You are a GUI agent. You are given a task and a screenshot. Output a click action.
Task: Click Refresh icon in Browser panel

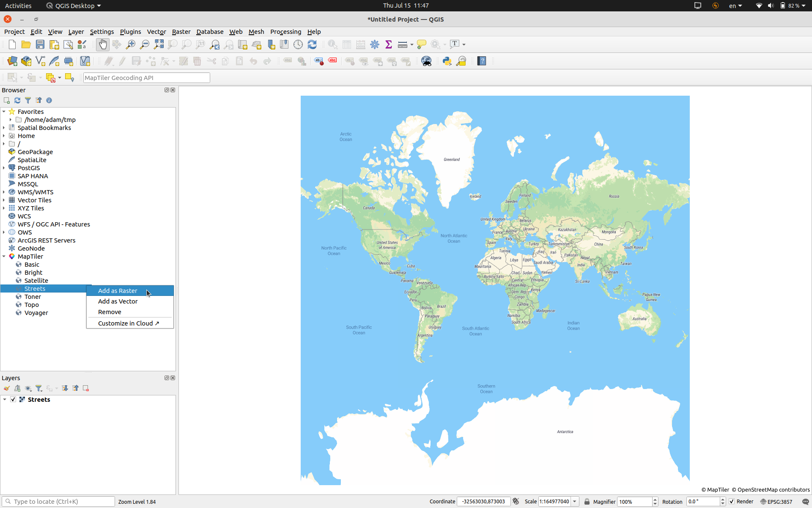coord(17,100)
